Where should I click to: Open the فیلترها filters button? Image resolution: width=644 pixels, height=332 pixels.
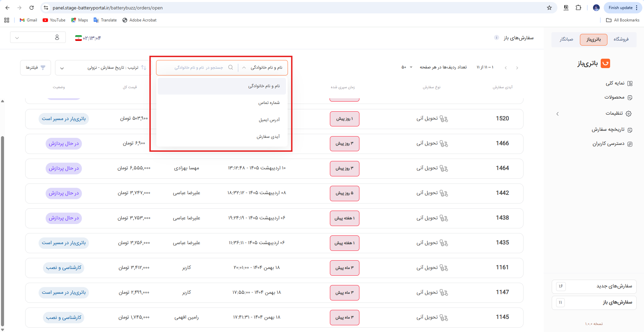tap(36, 68)
